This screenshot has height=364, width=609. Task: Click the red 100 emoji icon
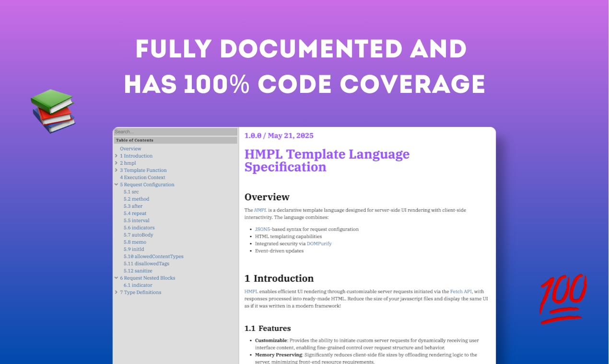tap(563, 299)
